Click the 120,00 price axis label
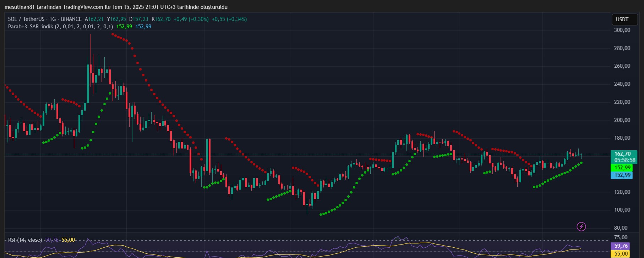Screen dimensions: 644x258 point(622,192)
